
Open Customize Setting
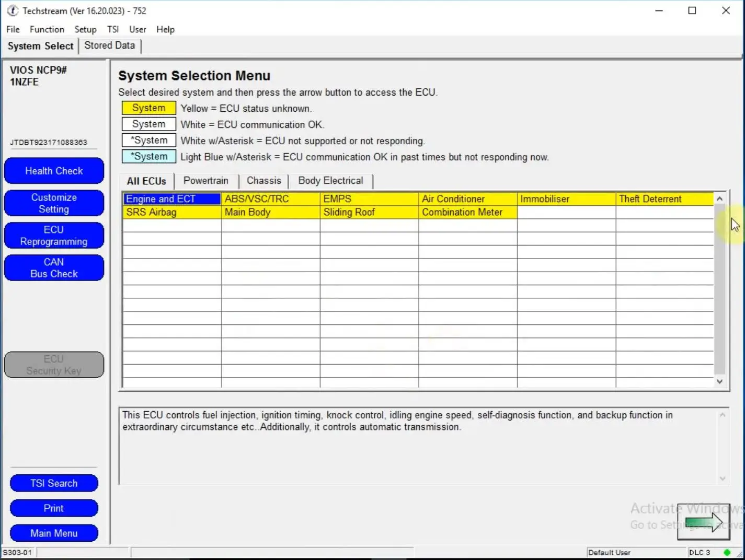tap(54, 203)
